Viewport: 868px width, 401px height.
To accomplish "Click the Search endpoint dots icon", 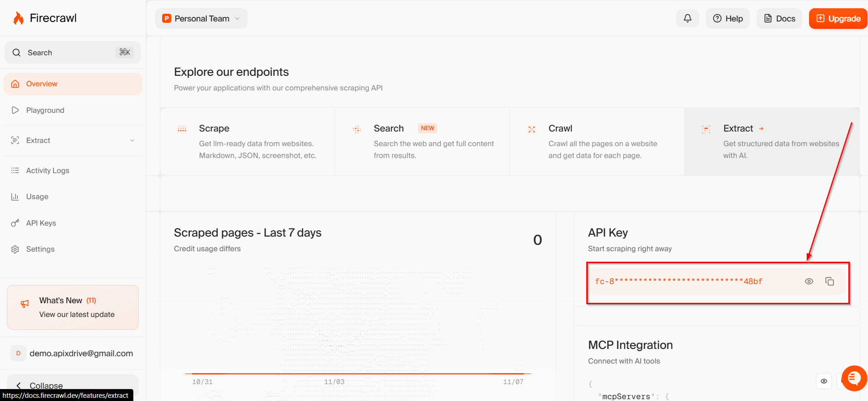I will point(357,129).
